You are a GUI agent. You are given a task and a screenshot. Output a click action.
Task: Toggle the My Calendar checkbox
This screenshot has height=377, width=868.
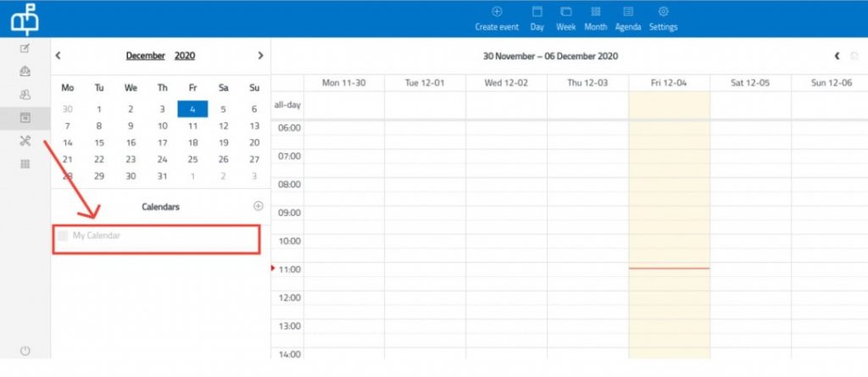(63, 236)
